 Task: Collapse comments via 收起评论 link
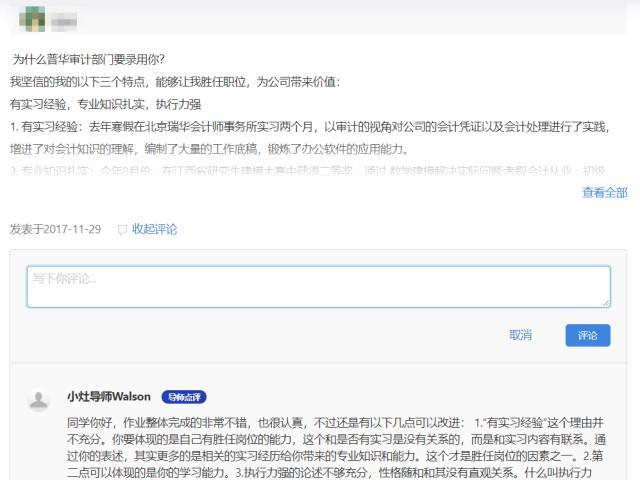coord(154,229)
